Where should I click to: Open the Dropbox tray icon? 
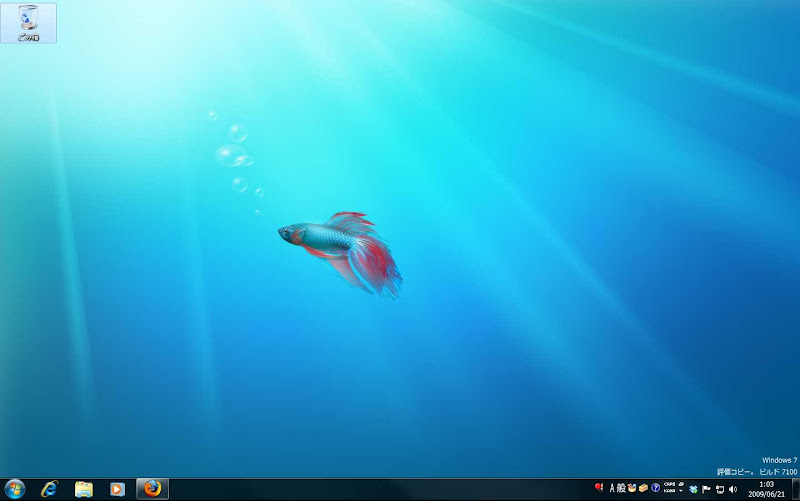693,489
